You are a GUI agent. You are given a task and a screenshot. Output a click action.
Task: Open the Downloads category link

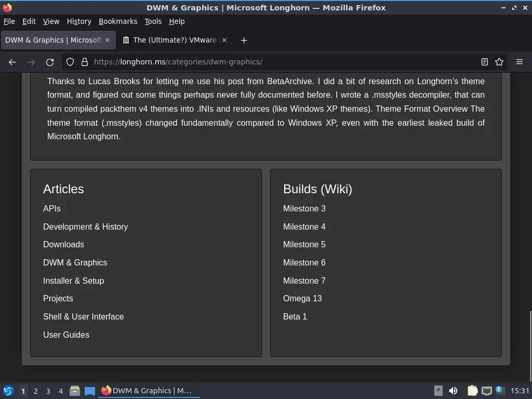click(x=63, y=245)
